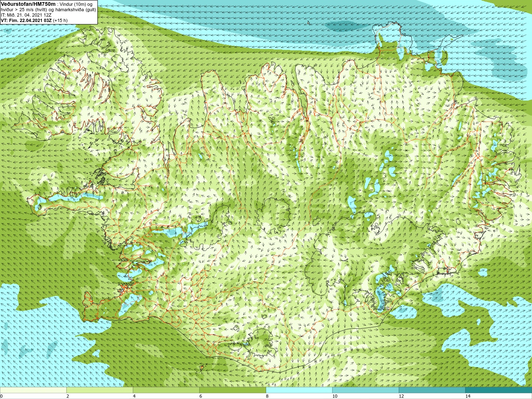The height and width of the screenshot is (399, 532).
Task: Click the 'Vindur (10m) og' caption text
Action: [x=77, y=4]
